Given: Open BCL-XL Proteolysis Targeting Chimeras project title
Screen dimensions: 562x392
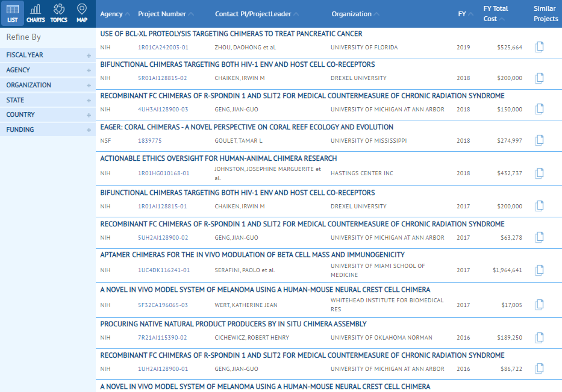Looking at the screenshot, I should pos(231,34).
